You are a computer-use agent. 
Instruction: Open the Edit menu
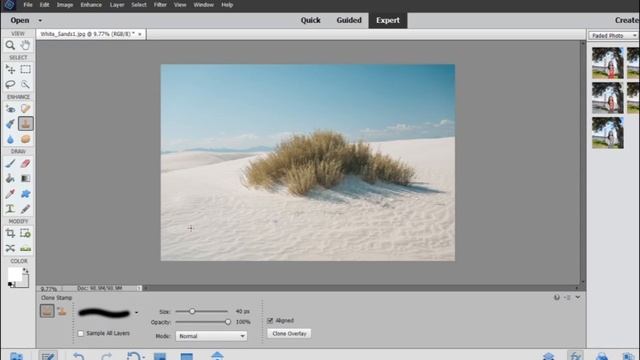44,5
